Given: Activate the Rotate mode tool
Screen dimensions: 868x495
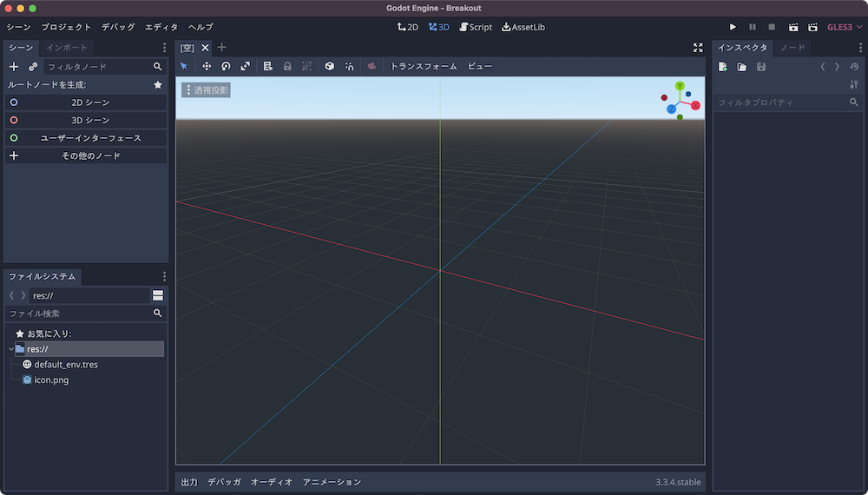Looking at the screenshot, I should point(226,67).
